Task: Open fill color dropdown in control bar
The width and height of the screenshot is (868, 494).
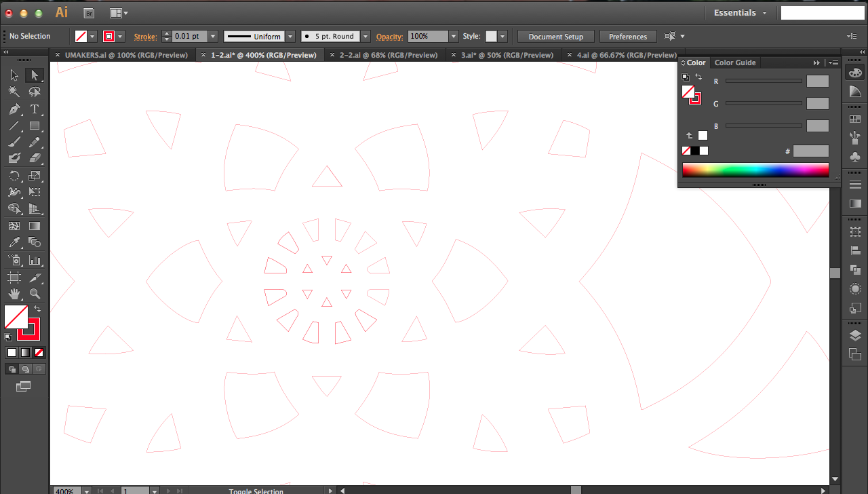Action: [x=92, y=37]
